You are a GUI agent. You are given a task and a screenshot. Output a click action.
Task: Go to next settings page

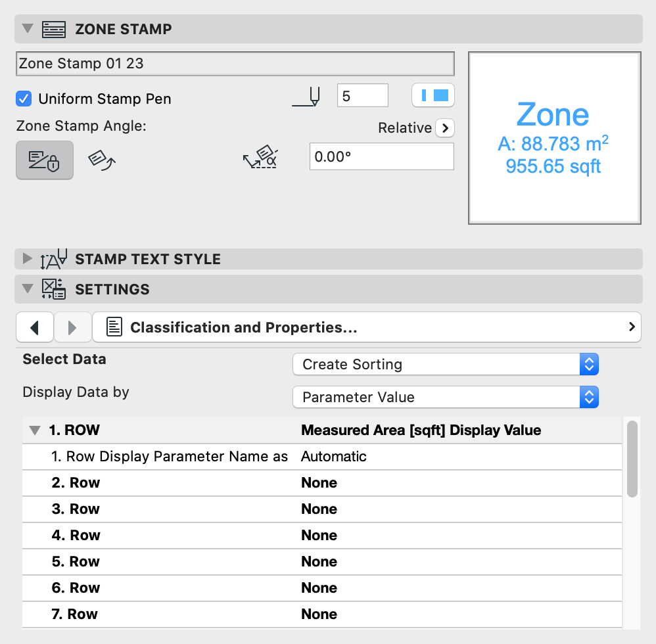click(x=72, y=327)
